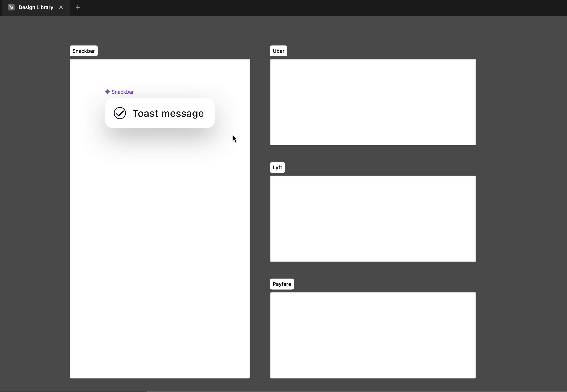
Task: Select the purple Snackbar component label
Action: pos(122,92)
